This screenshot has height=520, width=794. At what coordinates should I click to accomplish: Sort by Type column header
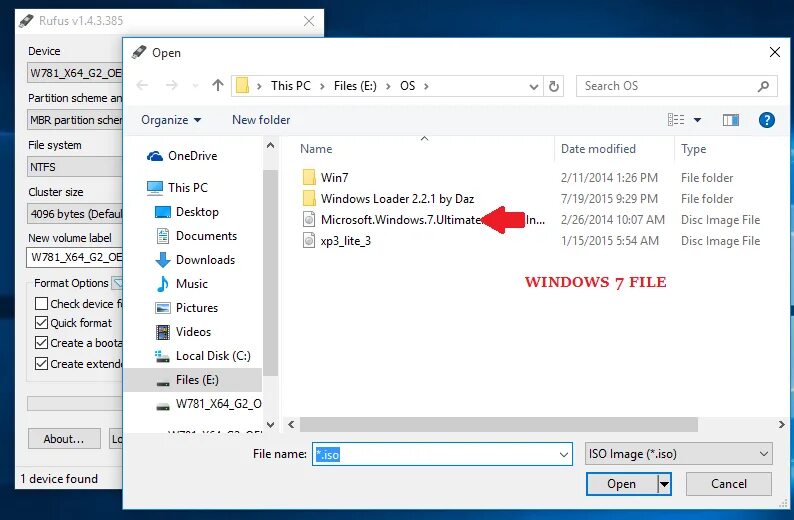(693, 149)
